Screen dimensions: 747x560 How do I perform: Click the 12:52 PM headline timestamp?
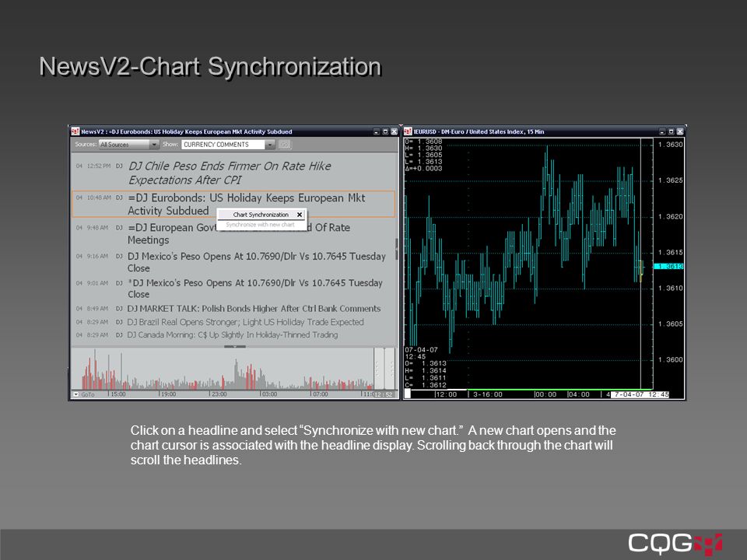pos(98,166)
